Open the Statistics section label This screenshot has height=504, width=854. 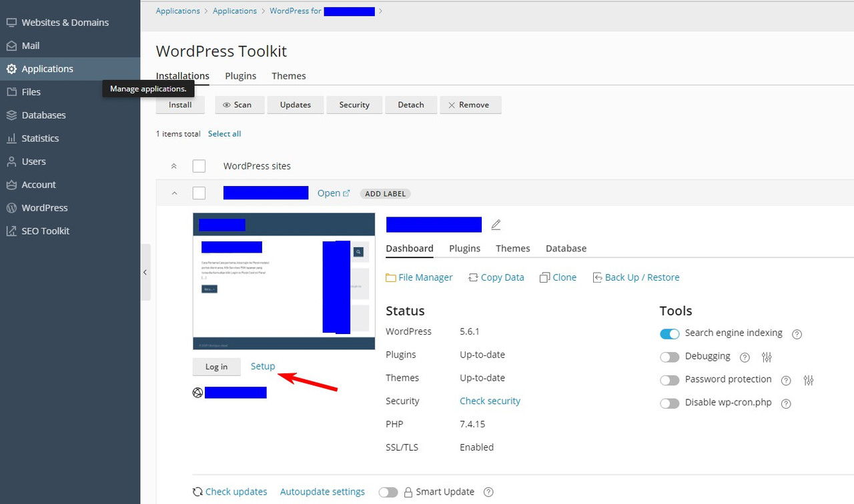[x=40, y=139]
